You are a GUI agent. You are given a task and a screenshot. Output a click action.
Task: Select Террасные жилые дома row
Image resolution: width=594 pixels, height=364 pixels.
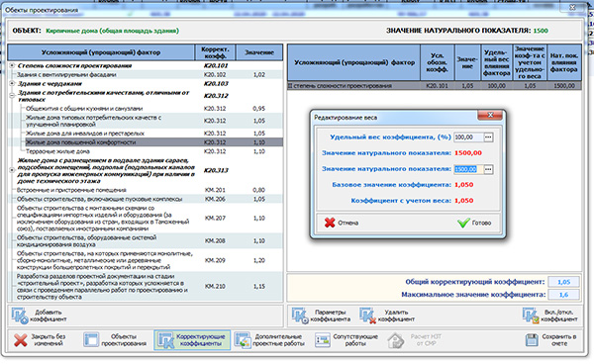tap(146, 151)
